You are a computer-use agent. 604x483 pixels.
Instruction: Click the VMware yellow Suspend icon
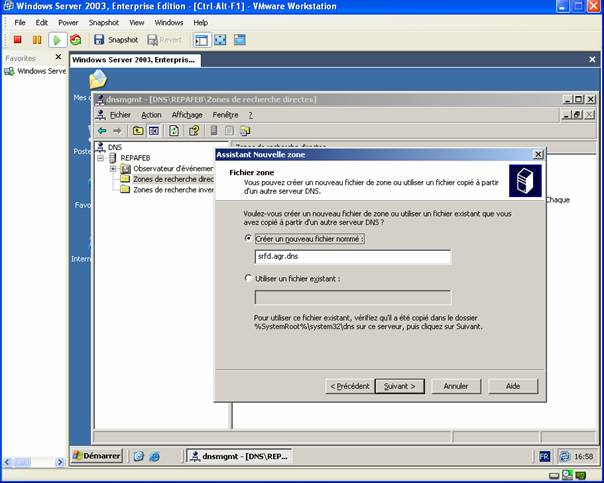tap(37, 40)
